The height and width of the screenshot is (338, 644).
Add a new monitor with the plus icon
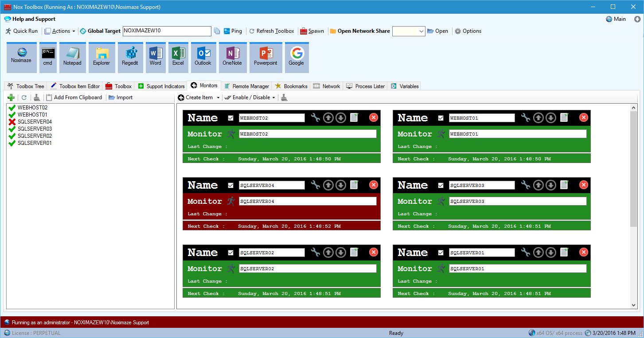pyautogui.click(x=11, y=97)
